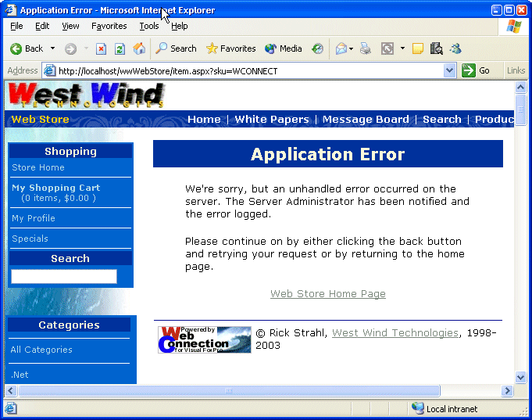Select White Papers in the navigation bar
Viewport: 532px width, 420px height.
(272, 120)
